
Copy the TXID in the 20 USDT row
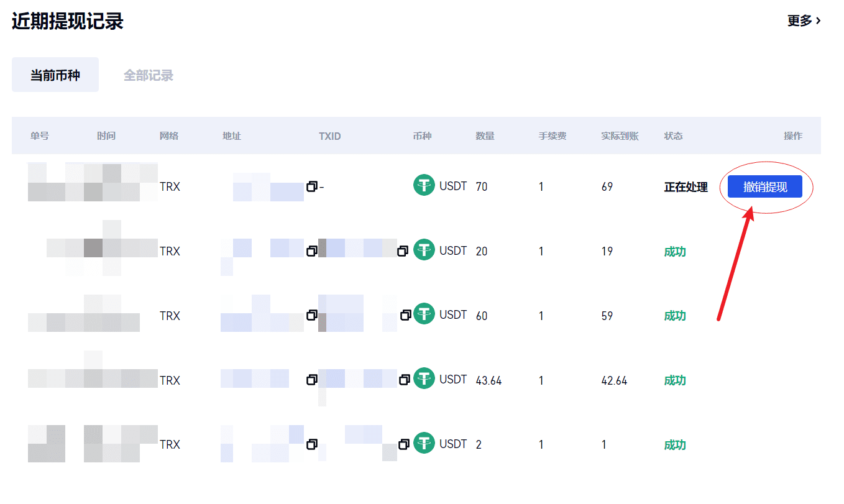click(403, 251)
